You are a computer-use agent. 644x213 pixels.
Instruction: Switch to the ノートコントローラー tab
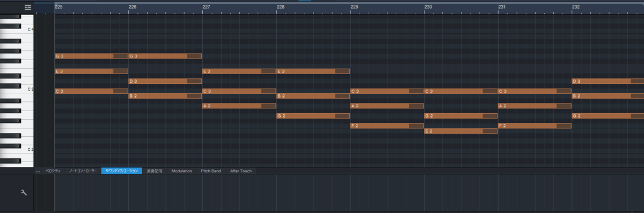click(x=83, y=171)
